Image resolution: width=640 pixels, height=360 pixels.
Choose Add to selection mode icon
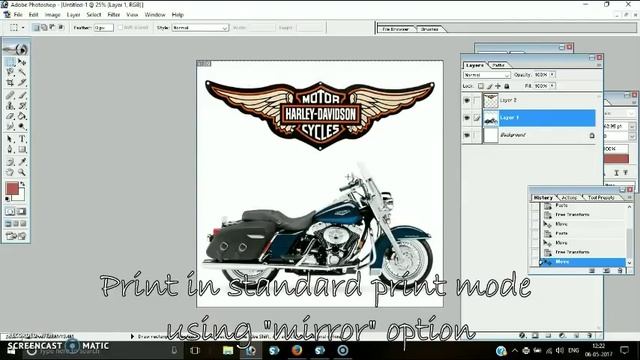point(44,27)
